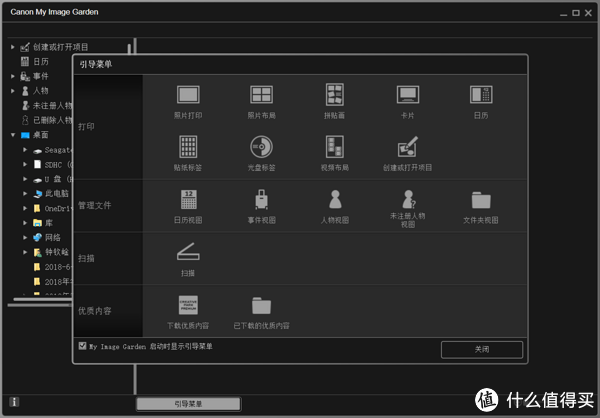
Task: Click the 关闭 close button in guide menu
Action: 482,349
